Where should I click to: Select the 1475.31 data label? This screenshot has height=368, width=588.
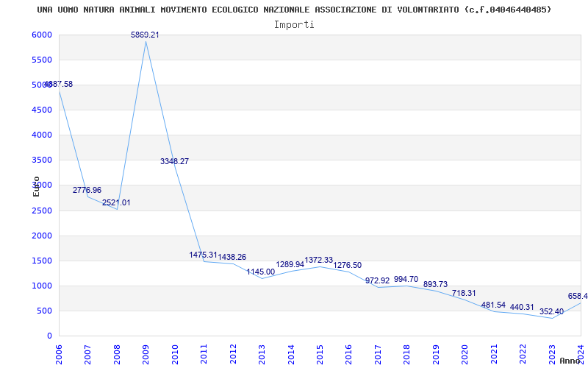(204, 255)
